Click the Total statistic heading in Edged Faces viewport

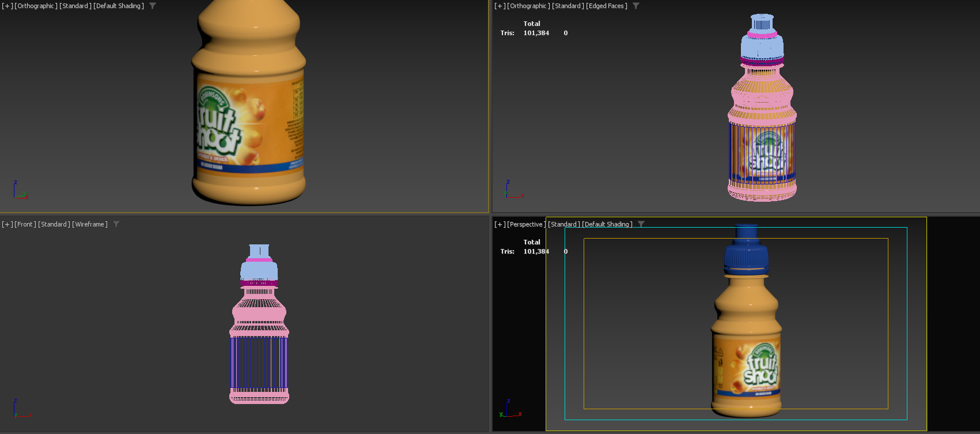point(532,24)
